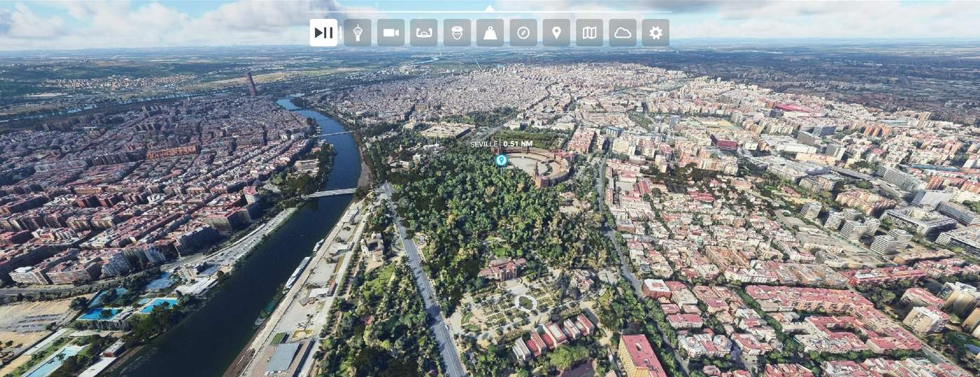980x377 pixels.
Task: Click the tall Torre Sevilla skyscraper
Action: click(x=251, y=83)
